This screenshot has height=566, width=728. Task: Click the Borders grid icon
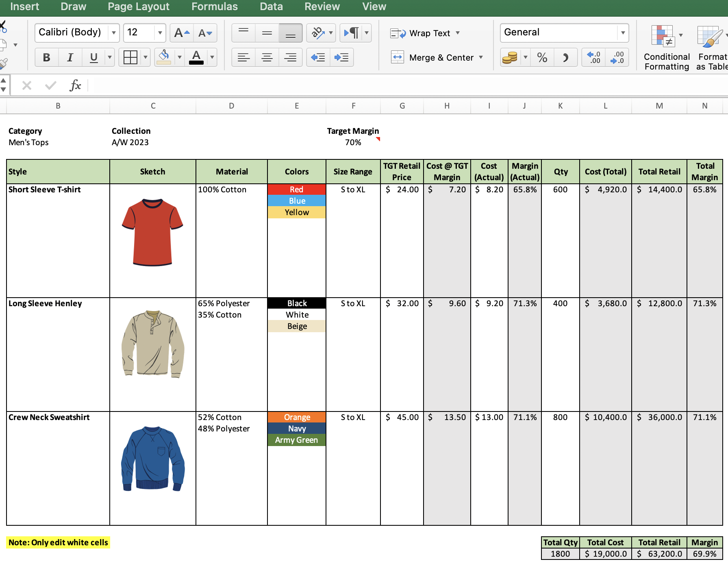[x=130, y=57]
